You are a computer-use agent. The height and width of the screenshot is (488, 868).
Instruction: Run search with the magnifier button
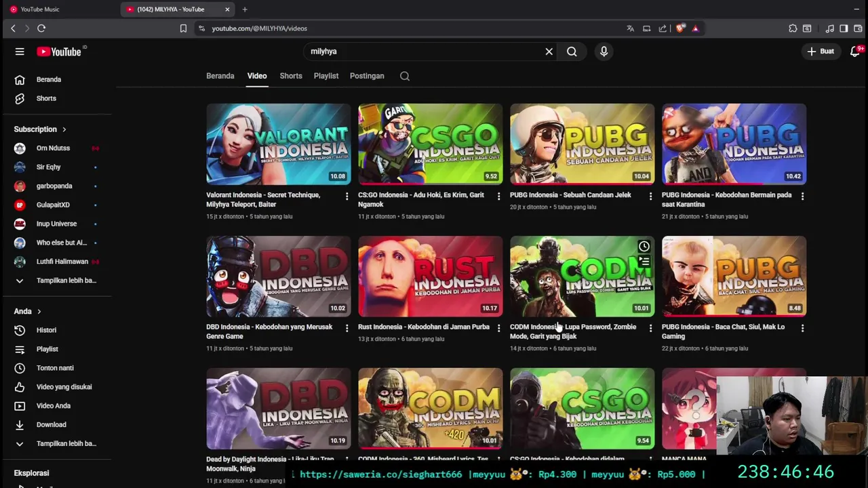[x=572, y=52]
